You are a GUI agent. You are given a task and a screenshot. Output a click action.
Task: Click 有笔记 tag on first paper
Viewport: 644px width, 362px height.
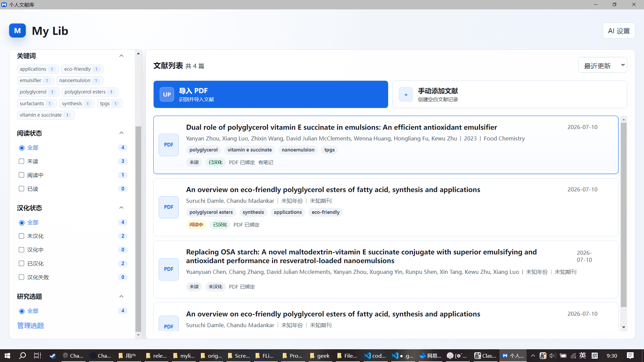coord(266,163)
